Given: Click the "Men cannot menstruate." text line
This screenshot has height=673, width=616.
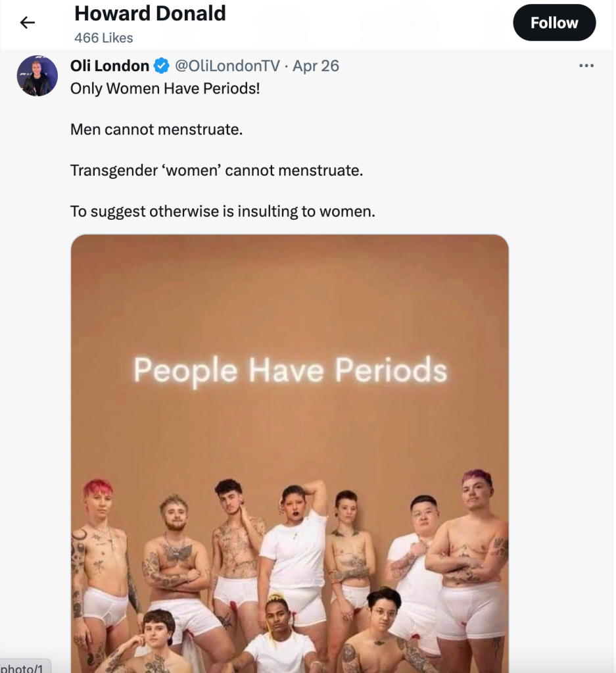Looking at the screenshot, I should (156, 130).
